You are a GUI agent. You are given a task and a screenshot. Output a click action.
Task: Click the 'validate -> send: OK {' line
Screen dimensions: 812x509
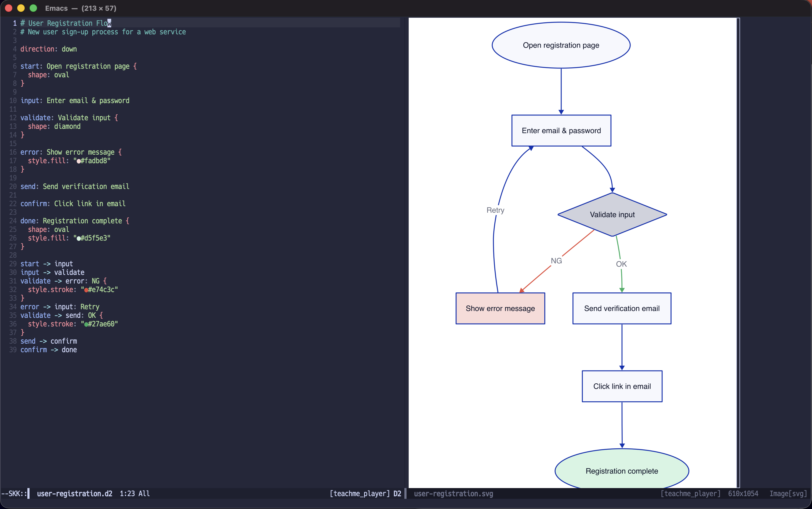pos(61,315)
